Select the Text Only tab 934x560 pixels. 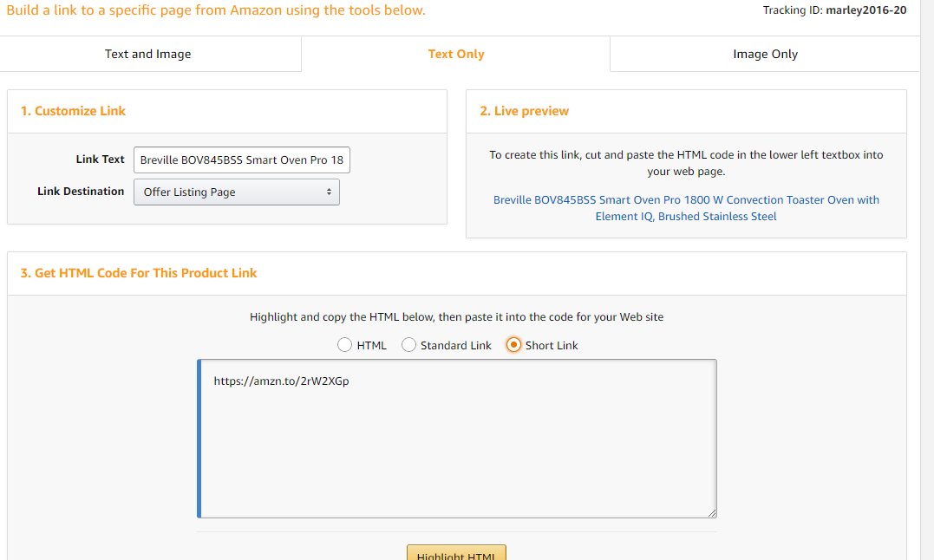pos(455,54)
